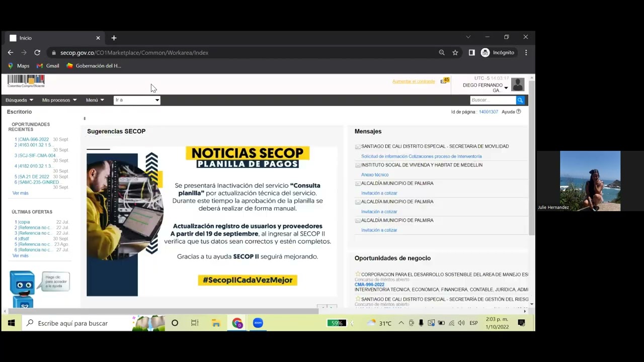Open the Búsqueda menu

pos(19,100)
